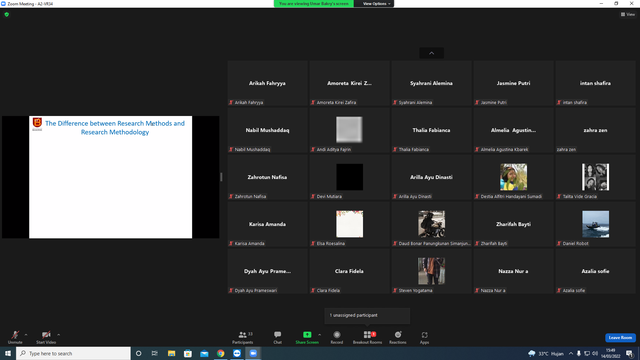Select Thalia Fabianca participant tile
This screenshot has height=360, width=640.
tap(431, 130)
